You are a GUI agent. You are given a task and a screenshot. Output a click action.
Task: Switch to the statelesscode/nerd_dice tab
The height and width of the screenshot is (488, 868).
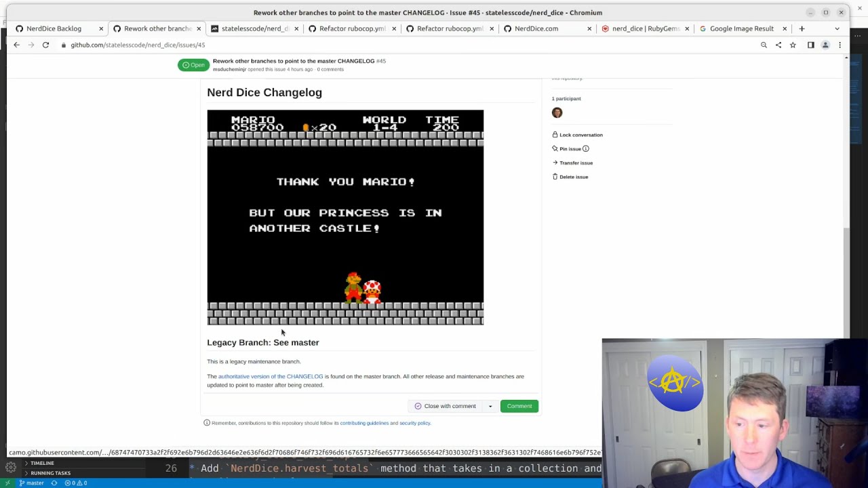[x=254, y=28]
